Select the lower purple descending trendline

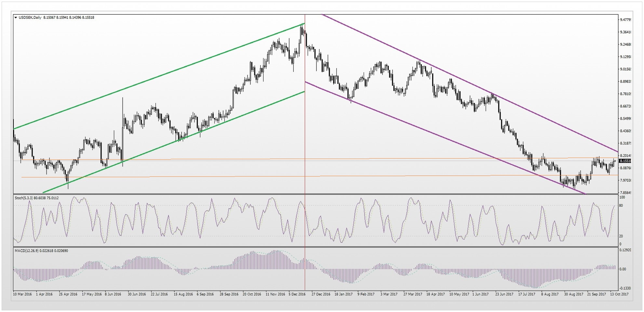pyautogui.click(x=445, y=138)
